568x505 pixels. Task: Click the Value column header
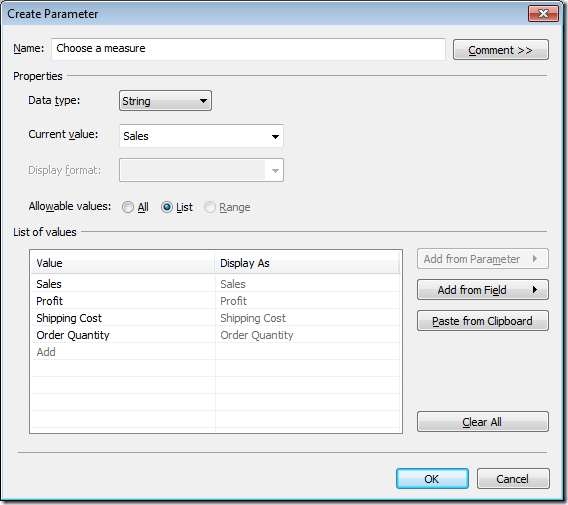(x=123, y=263)
